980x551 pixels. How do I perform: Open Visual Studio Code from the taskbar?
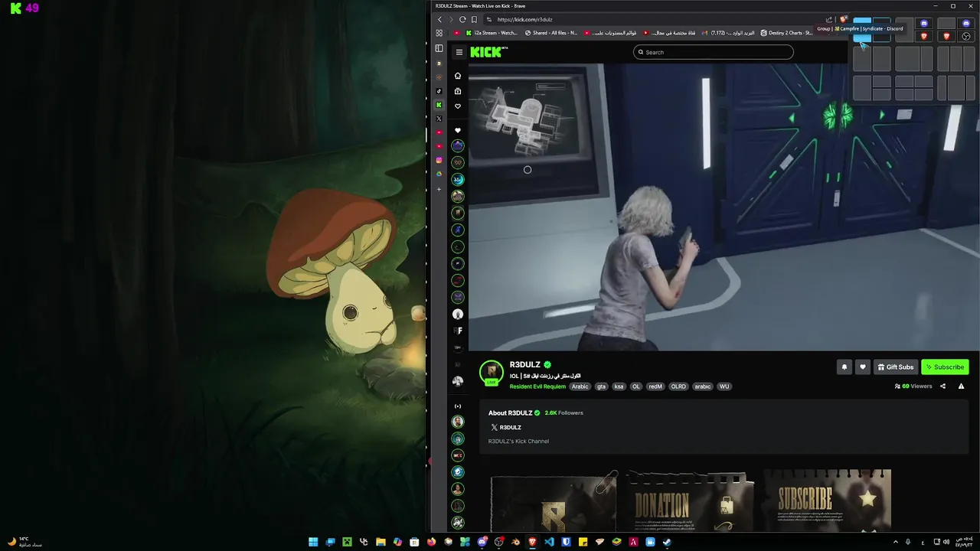[549, 542]
